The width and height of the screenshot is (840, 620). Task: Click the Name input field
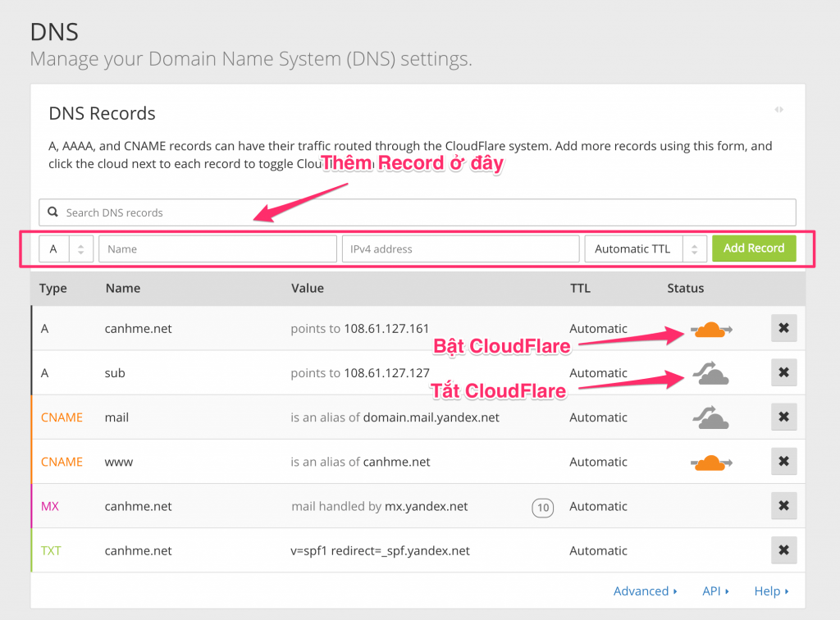(217, 249)
